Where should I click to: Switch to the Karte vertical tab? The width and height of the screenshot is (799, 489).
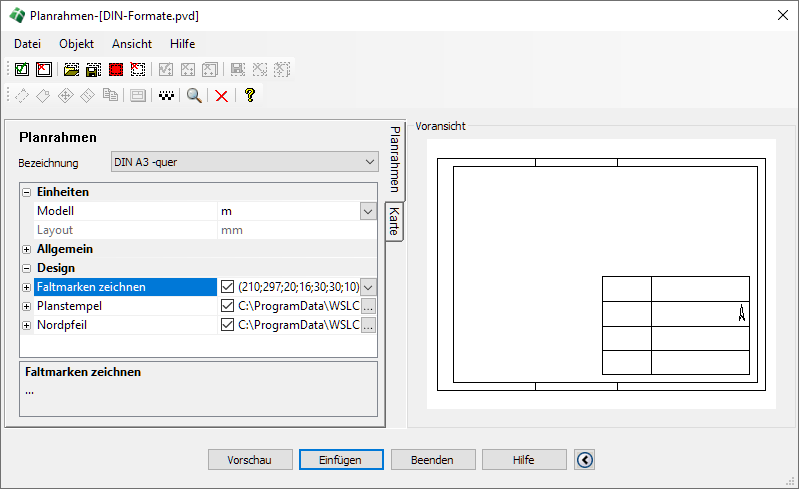click(394, 221)
